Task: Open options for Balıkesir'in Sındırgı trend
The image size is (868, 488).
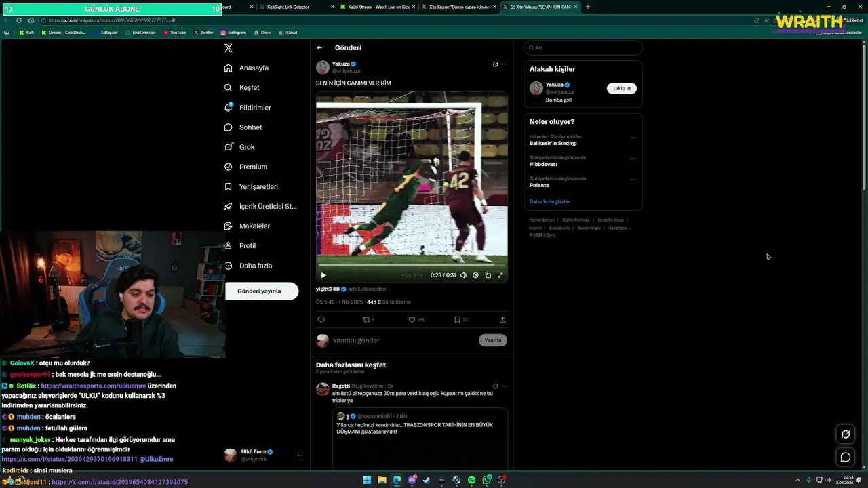Action: (633, 138)
